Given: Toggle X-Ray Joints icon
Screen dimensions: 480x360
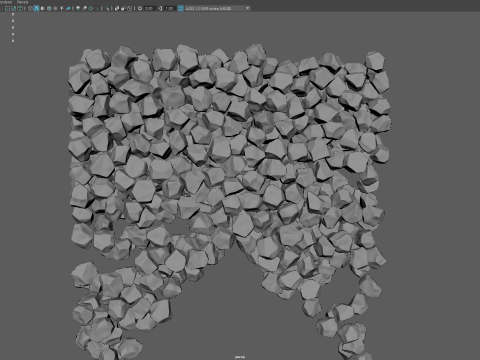Looking at the screenshot, I should pyautogui.click(x=129, y=8).
